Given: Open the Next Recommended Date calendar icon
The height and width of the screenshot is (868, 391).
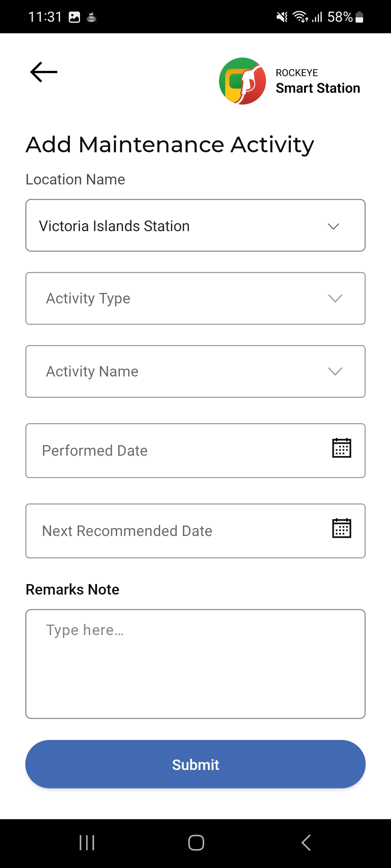Looking at the screenshot, I should tap(342, 528).
